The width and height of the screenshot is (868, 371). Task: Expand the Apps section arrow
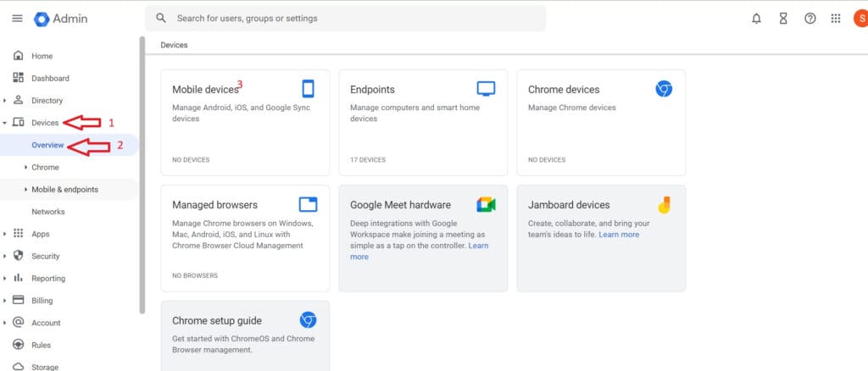click(x=5, y=234)
